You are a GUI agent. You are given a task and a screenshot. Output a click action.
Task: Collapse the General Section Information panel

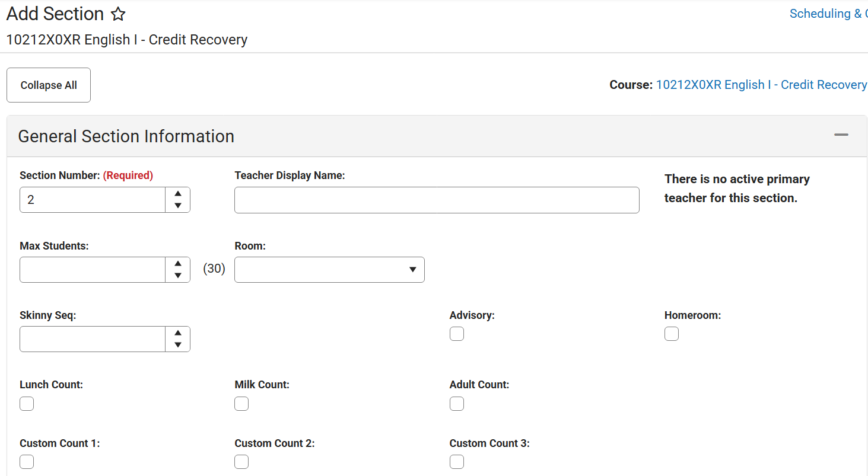(841, 136)
